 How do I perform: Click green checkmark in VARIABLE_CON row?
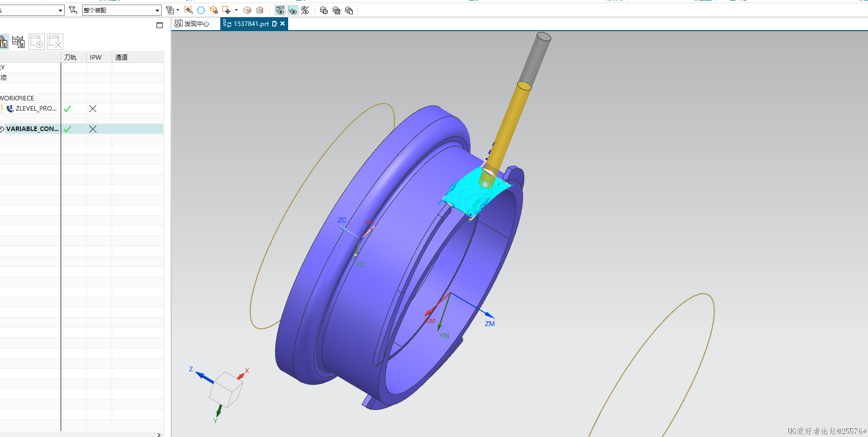(67, 129)
